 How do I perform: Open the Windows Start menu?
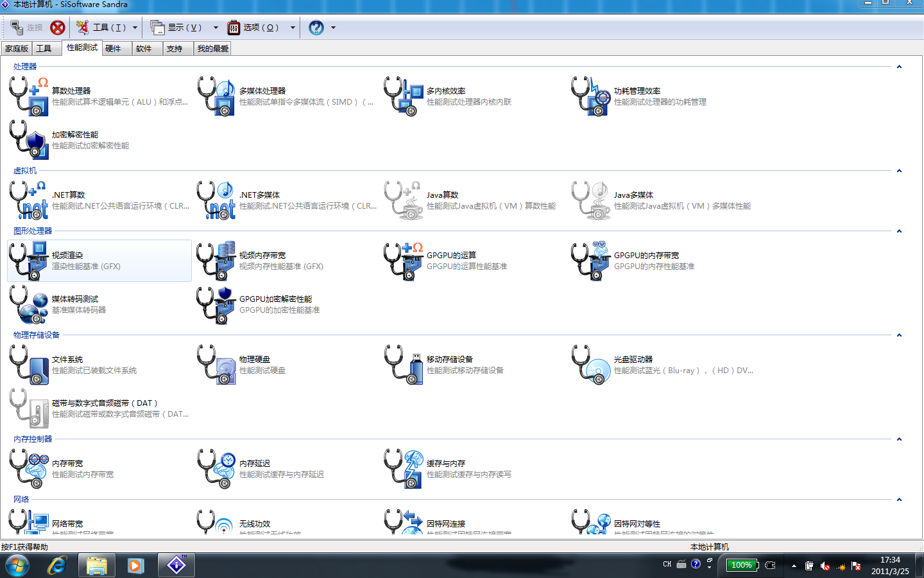[17, 565]
